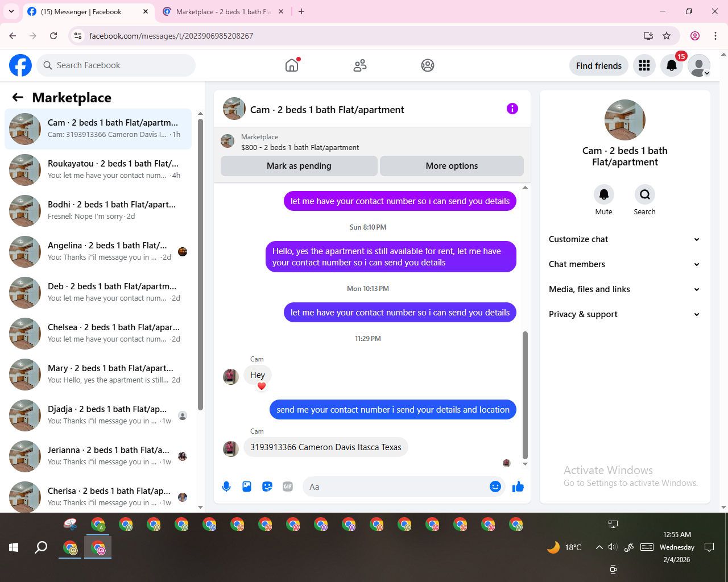The height and width of the screenshot is (582, 728).
Task: Click Find friends button
Action: coord(599,65)
